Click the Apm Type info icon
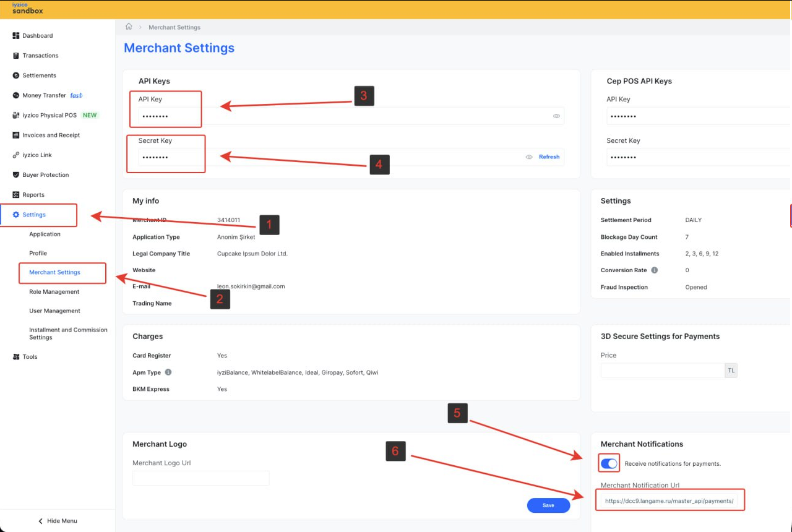The width and height of the screenshot is (792, 532). (168, 372)
